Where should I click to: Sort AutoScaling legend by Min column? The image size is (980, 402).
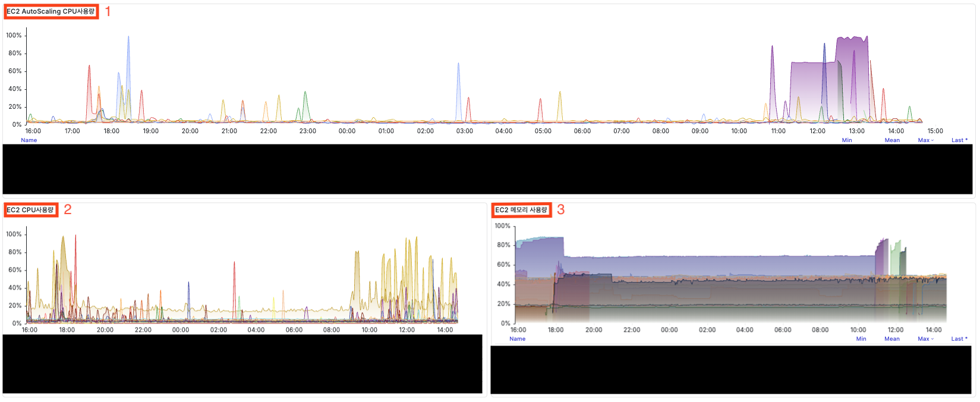coord(847,140)
